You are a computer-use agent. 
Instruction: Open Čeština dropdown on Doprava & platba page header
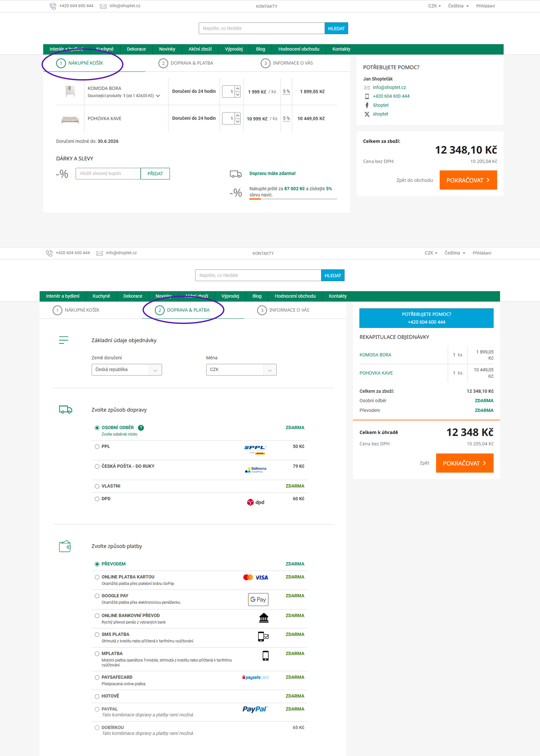[x=455, y=253]
